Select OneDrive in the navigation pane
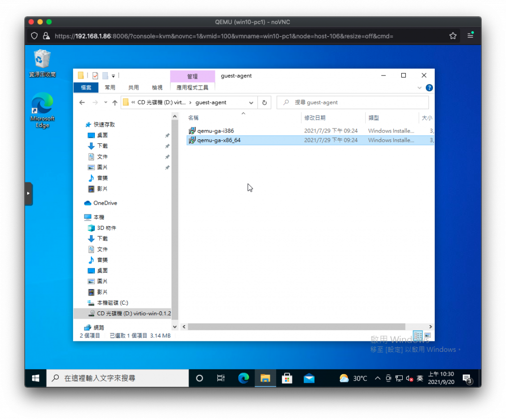This screenshot has width=506, height=420. tap(105, 203)
